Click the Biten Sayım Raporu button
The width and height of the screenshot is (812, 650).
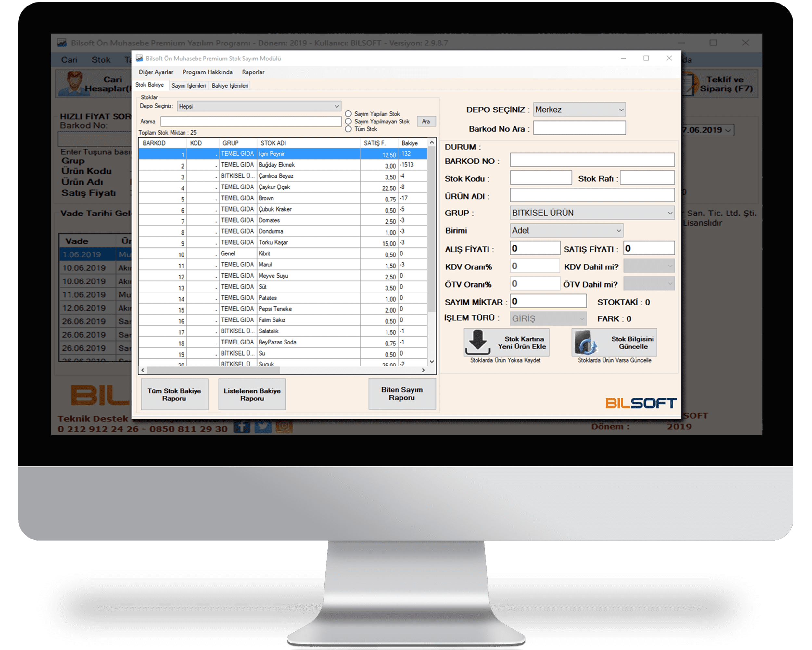(402, 393)
